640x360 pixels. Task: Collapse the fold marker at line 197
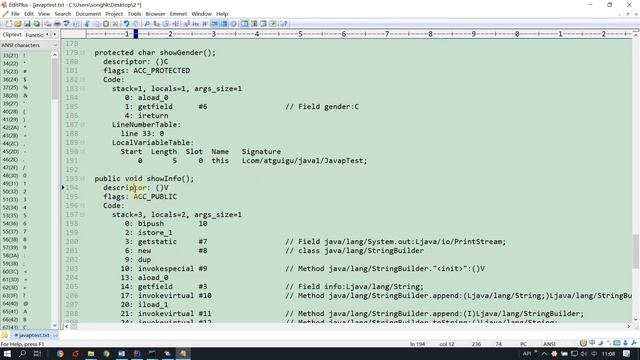click(x=82, y=214)
